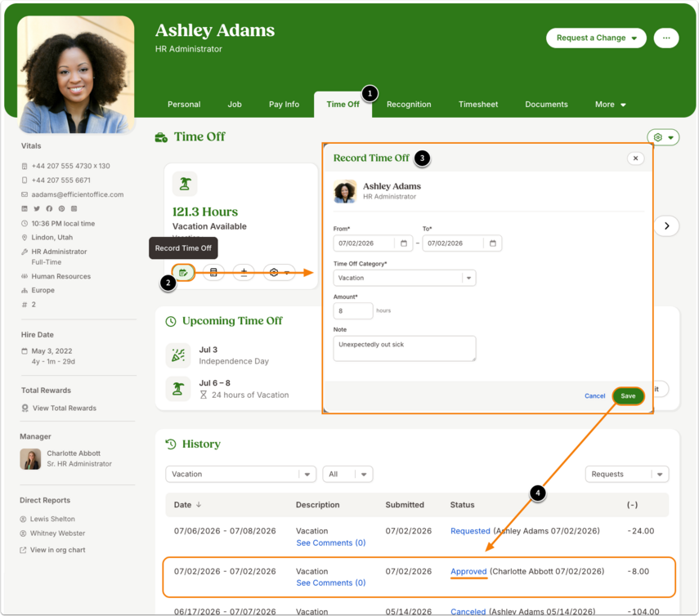Open direct report Lewis Shelton
Image resolution: width=699 pixels, height=616 pixels.
tap(52, 519)
